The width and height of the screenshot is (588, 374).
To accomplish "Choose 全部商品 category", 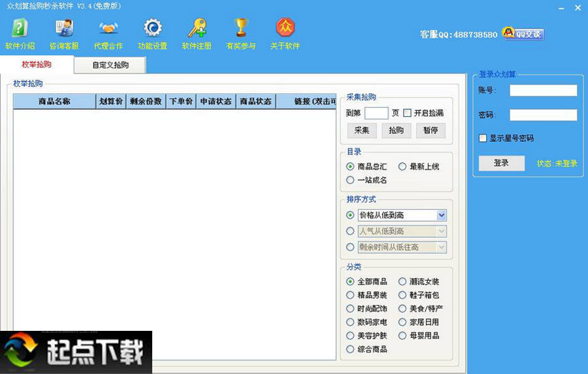I will 350,281.
